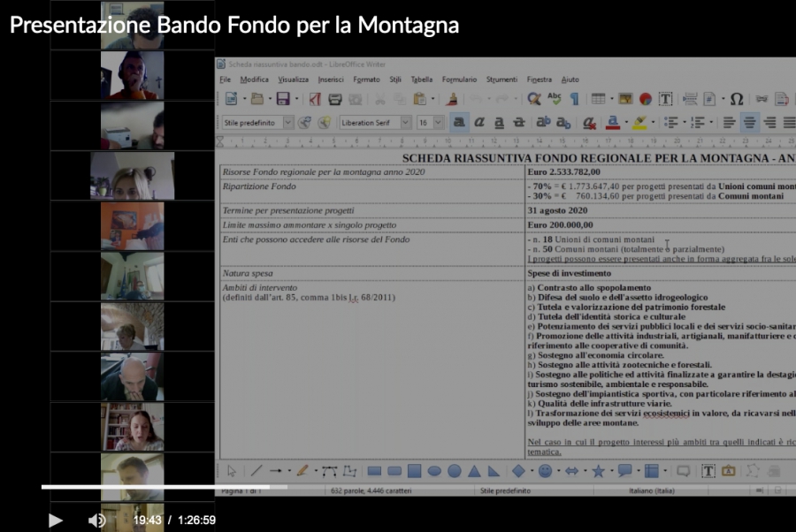Click the Find and Replace icon
Image resolution: width=796 pixels, height=532 pixels.
pos(533,99)
